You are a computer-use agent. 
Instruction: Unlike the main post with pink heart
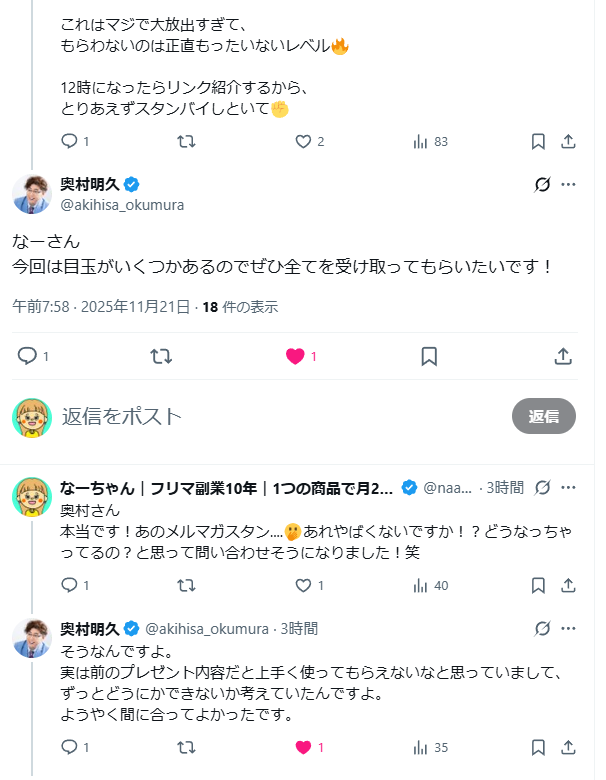click(x=295, y=356)
